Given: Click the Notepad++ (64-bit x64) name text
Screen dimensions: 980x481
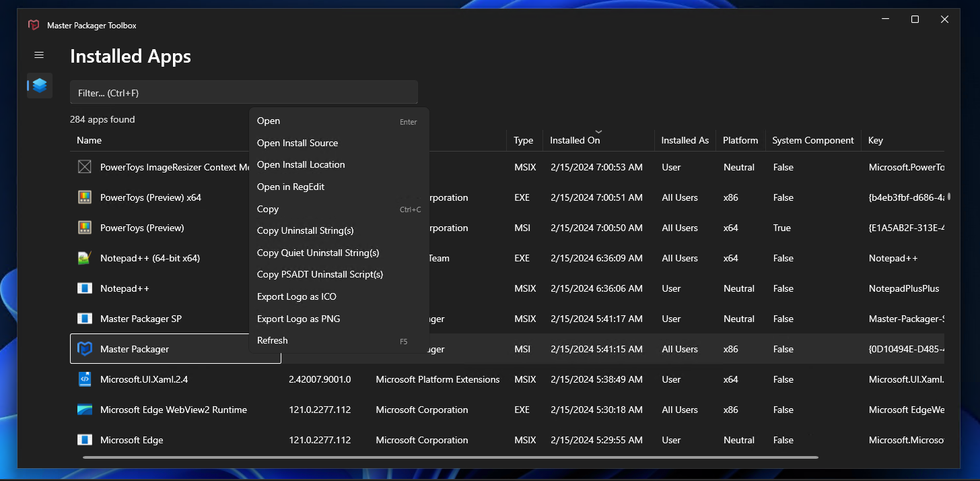Looking at the screenshot, I should pyautogui.click(x=150, y=258).
